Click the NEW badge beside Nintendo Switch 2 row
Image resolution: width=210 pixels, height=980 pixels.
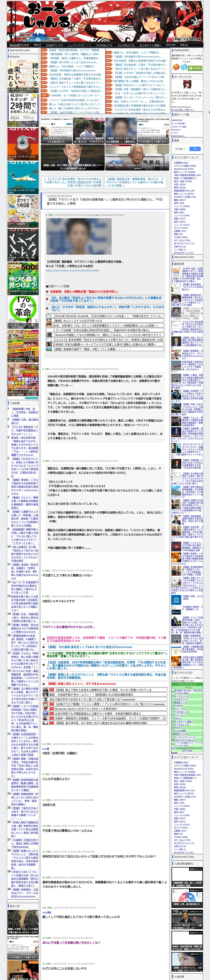pos(52,709)
